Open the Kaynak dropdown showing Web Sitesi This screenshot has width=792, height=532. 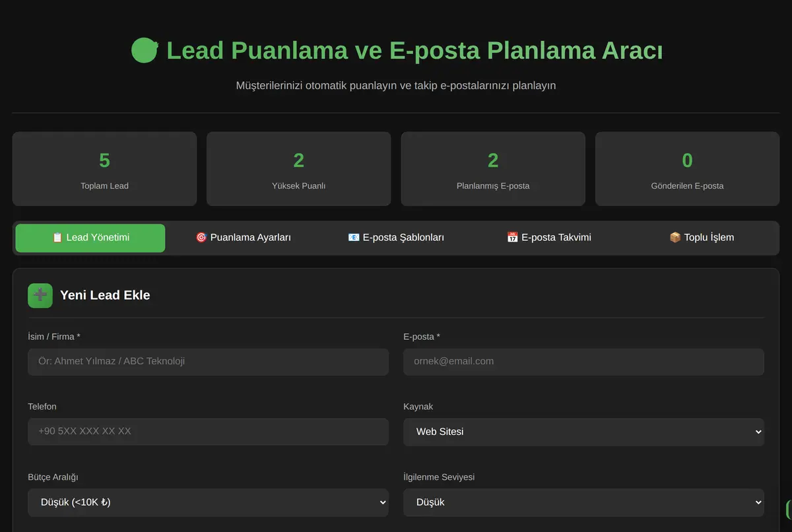click(583, 432)
